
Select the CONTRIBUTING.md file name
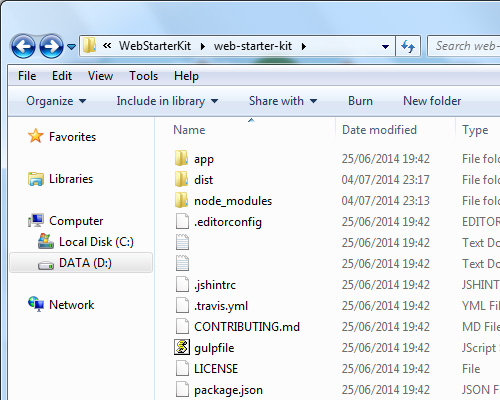(x=247, y=327)
